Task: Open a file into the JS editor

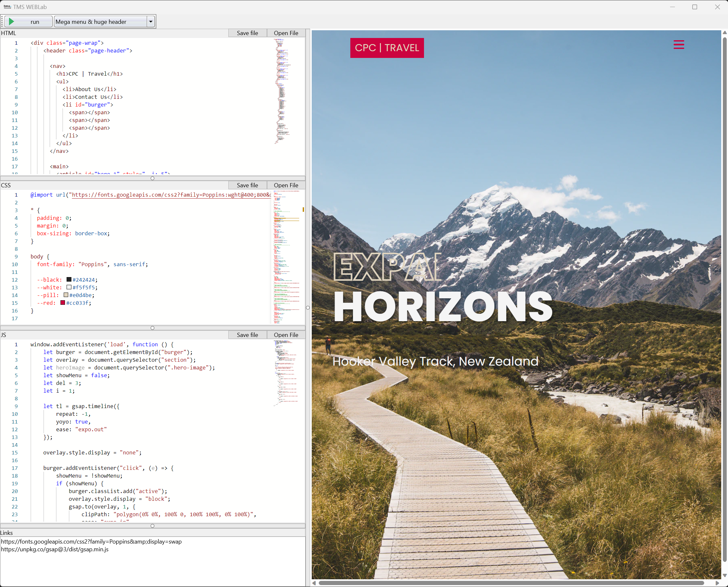Action: pos(286,335)
